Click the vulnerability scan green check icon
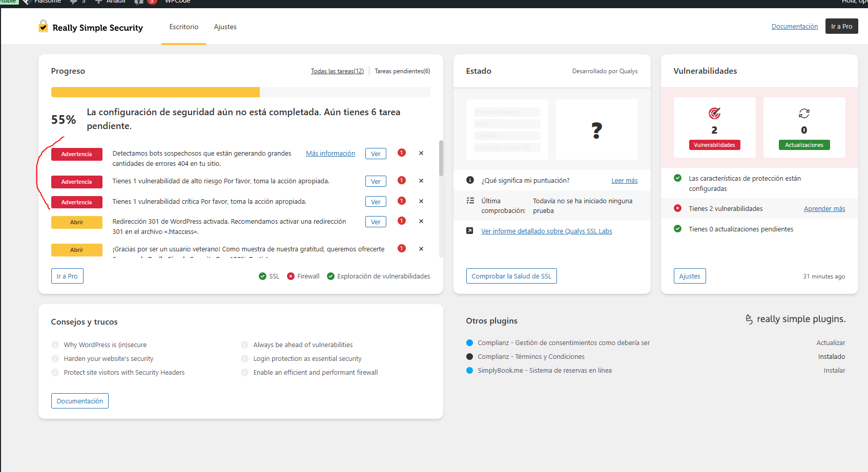Viewport: 868px width, 472px height. click(x=331, y=276)
